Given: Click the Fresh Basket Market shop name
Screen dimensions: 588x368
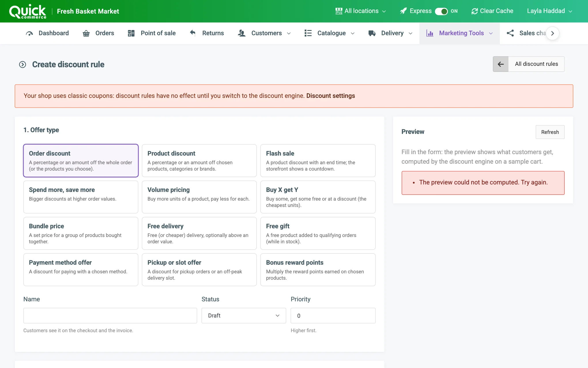Looking at the screenshot, I should point(88,11).
